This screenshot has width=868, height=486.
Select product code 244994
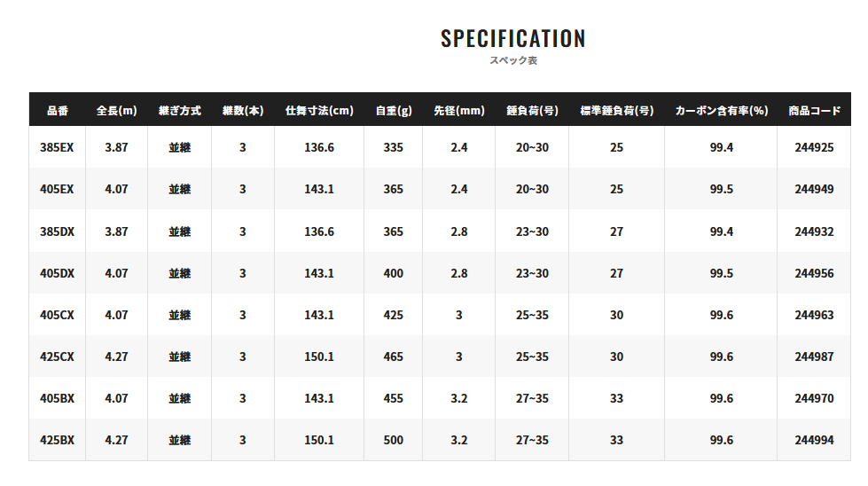click(x=814, y=440)
